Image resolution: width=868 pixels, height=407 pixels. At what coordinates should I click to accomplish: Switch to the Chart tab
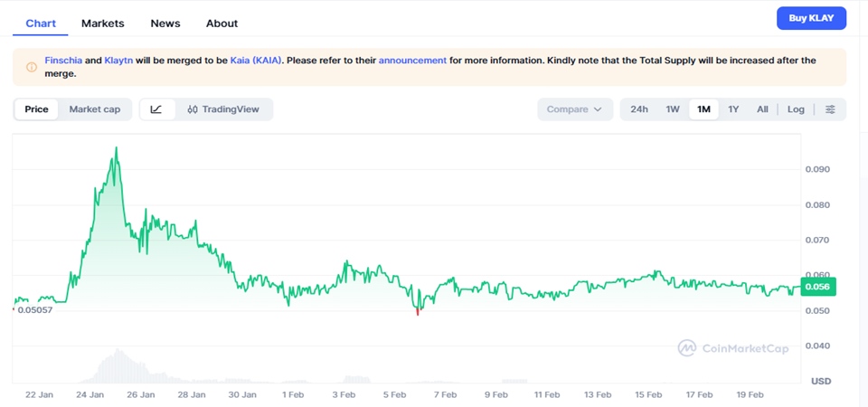point(41,24)
